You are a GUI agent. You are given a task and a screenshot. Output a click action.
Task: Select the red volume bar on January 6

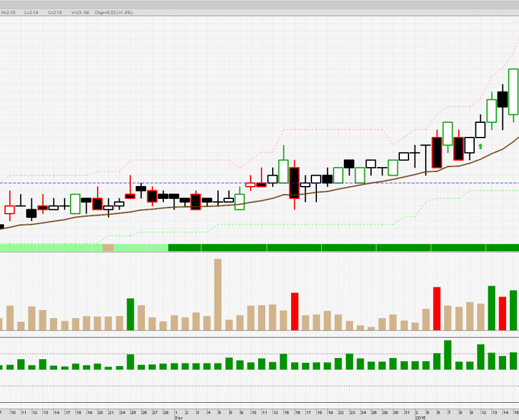coord(437,308)
